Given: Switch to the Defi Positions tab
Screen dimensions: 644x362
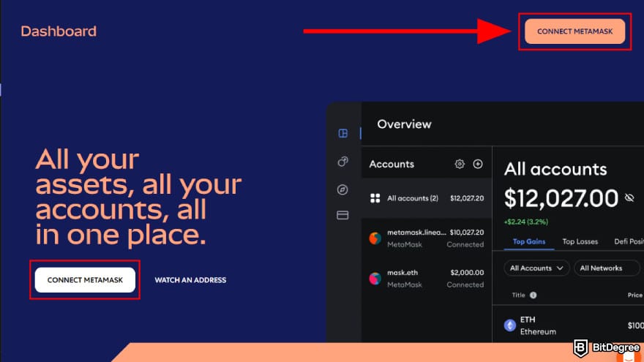Looking at the screenshot, I should [629, 241].
